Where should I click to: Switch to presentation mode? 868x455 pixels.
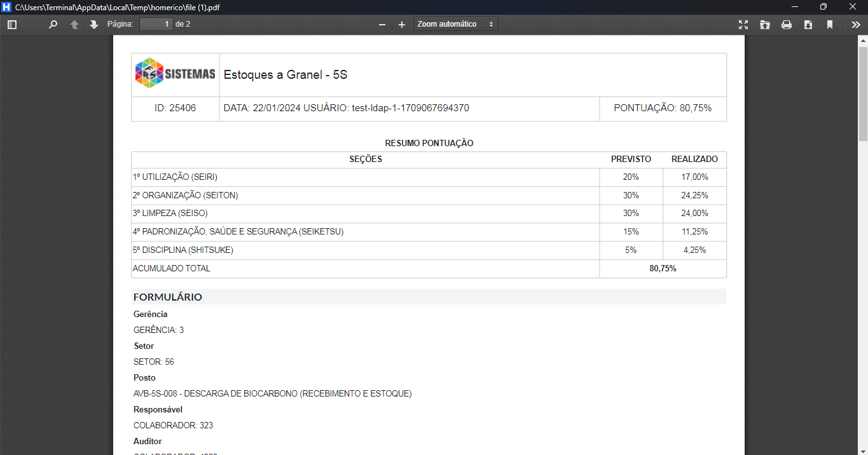(743, 25)
